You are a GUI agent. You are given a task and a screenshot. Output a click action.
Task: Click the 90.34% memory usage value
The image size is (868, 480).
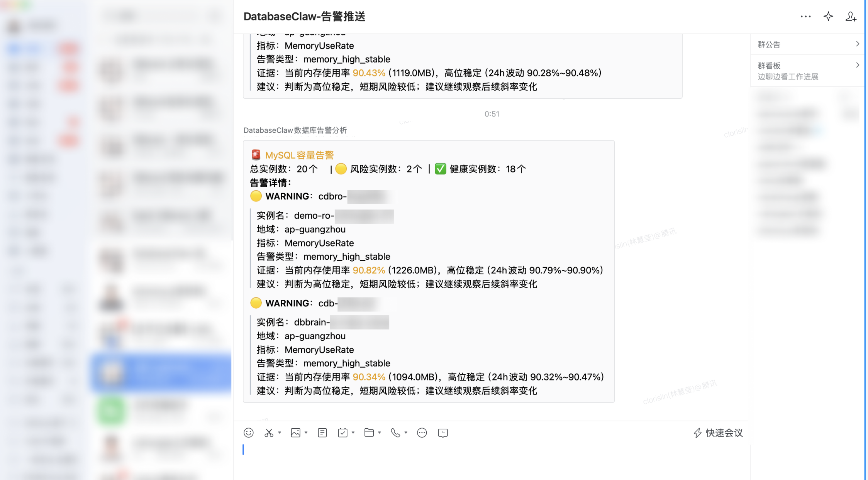click(x=369, y=377)
